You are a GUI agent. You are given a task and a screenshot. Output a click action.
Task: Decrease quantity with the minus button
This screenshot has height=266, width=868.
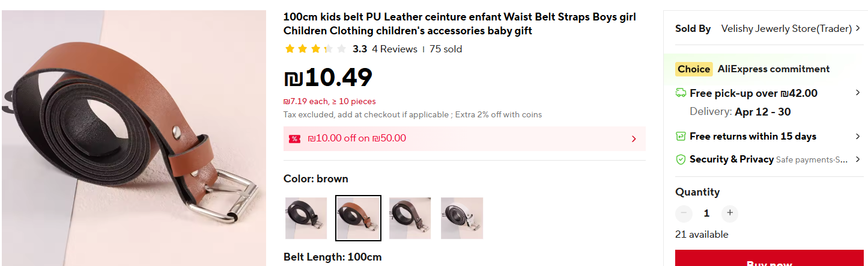(684, 213)
